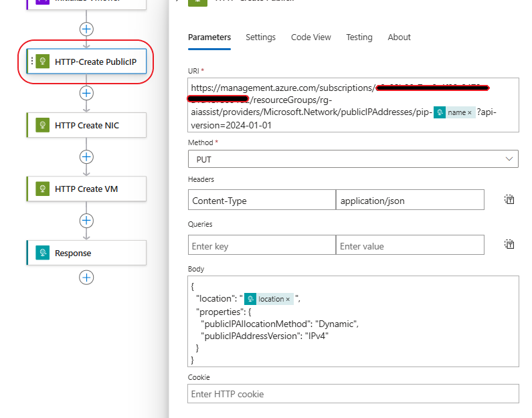Switch to the Parameters tab
The width and height of the screenshot is (532, 418).
[x=209, y=37]
